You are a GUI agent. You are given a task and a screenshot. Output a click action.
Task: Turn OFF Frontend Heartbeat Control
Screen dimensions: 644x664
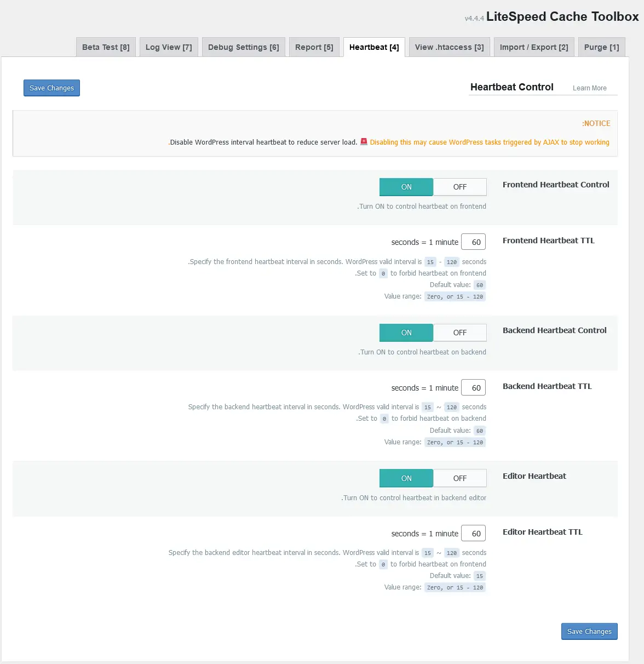(460, 187)
